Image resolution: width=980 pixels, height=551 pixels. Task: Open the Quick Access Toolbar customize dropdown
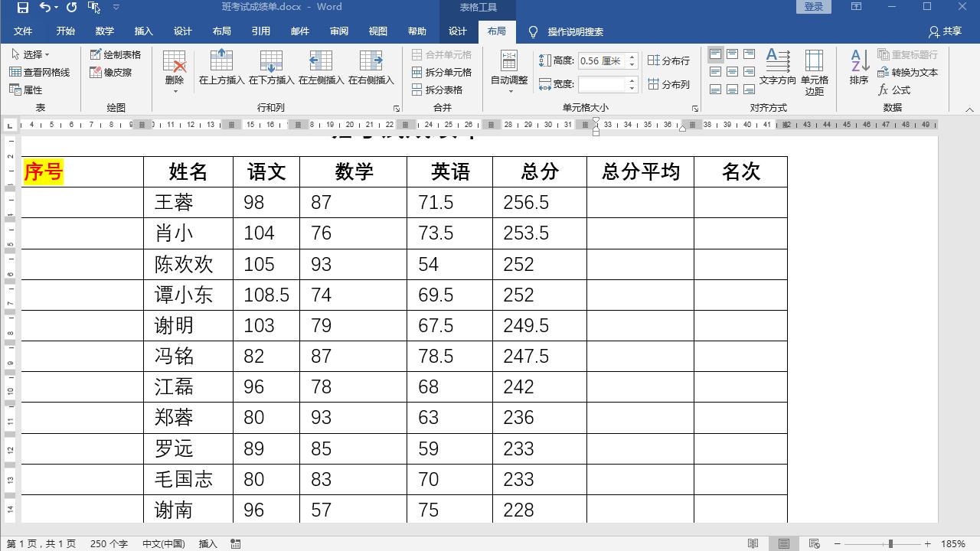click(116, 8)
